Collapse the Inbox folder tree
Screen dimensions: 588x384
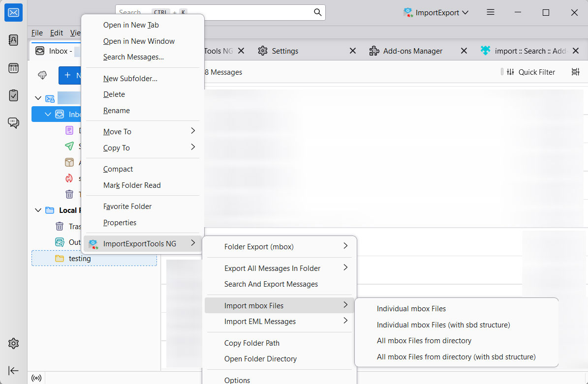[48, 115]
